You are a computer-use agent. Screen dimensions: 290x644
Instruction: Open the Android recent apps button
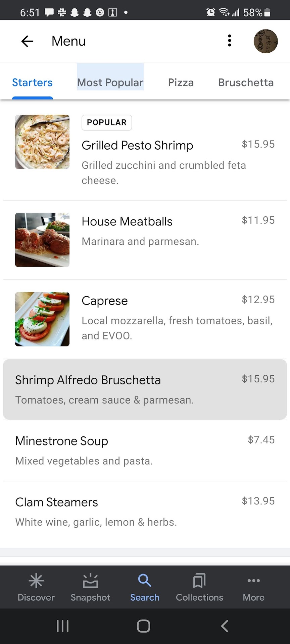[63, 626]
